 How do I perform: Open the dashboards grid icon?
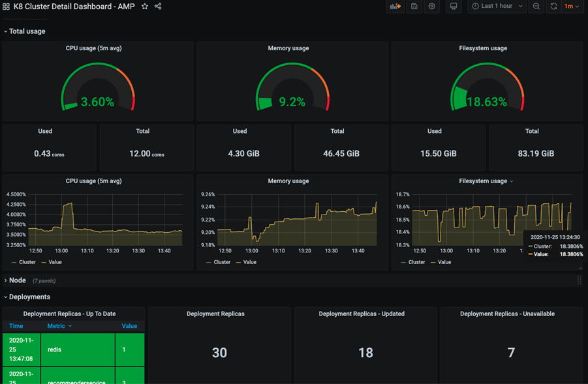pyautogui.click(x=7, y=7)
